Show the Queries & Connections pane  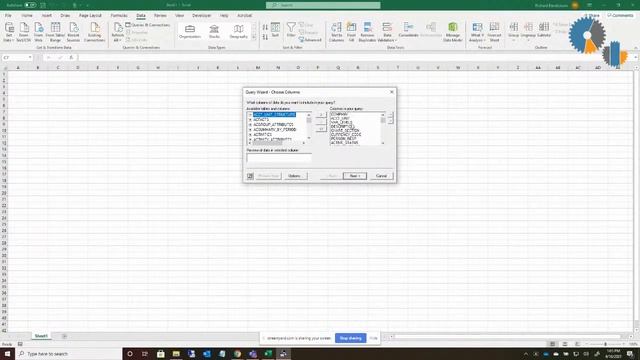(148, 25)
